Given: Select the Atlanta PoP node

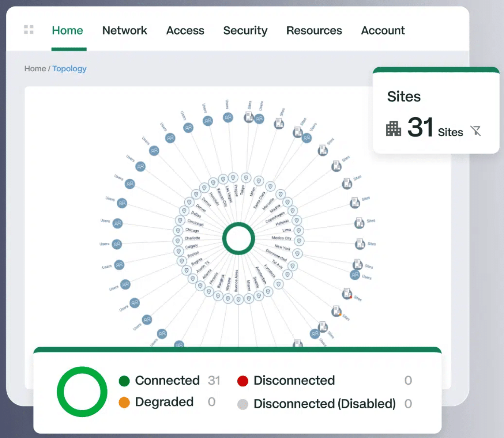Looking at the screenshot, I should (200, 286).
